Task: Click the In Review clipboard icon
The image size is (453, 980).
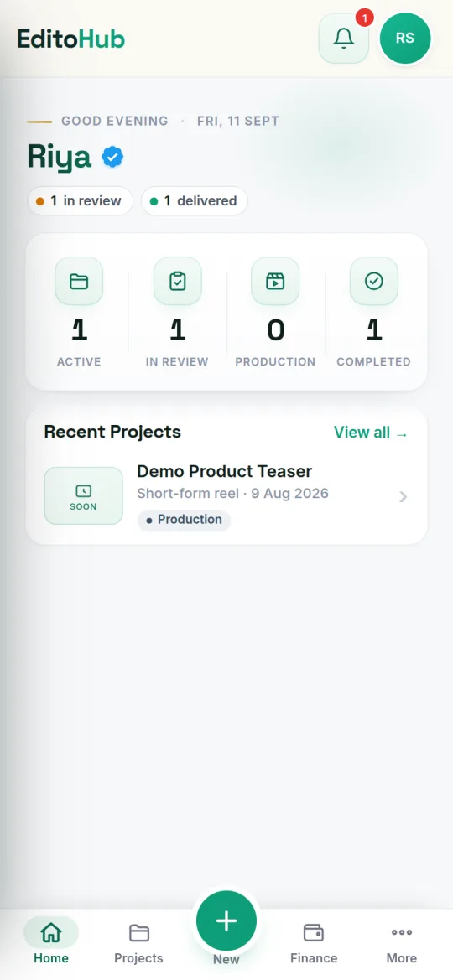Action: coord(178,281)
